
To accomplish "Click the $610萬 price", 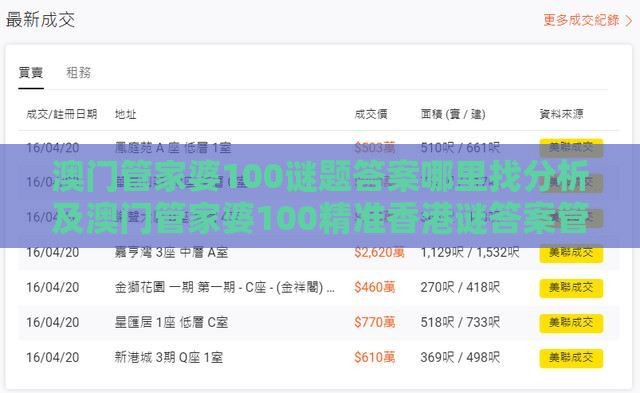I will coord(375,358).
